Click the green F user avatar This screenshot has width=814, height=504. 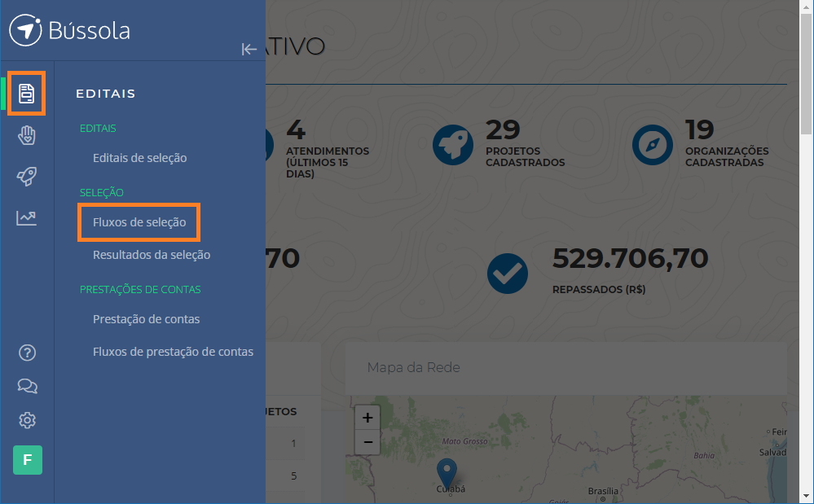tap(28, 460)
